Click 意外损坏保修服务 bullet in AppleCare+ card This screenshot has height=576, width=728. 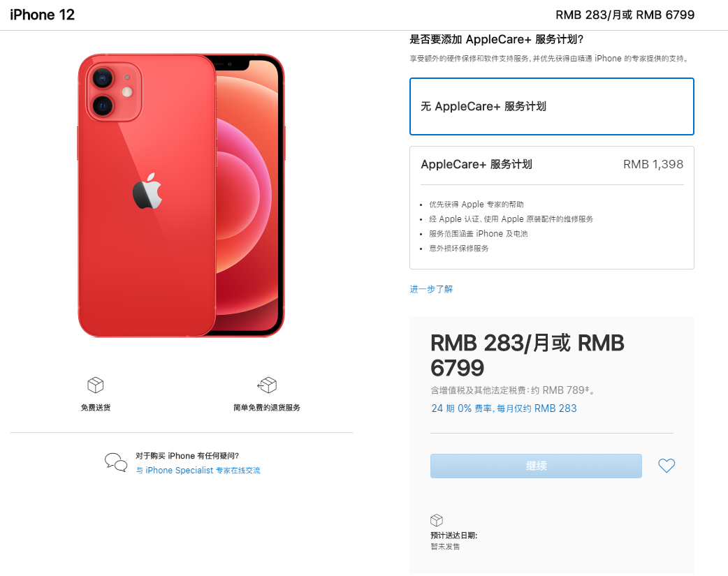click(459, 249)
